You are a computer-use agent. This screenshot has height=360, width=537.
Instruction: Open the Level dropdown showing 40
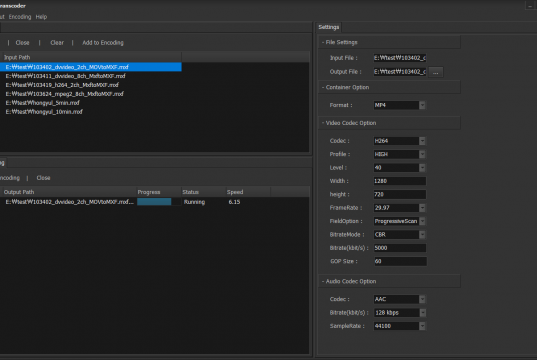pos(399,167)
